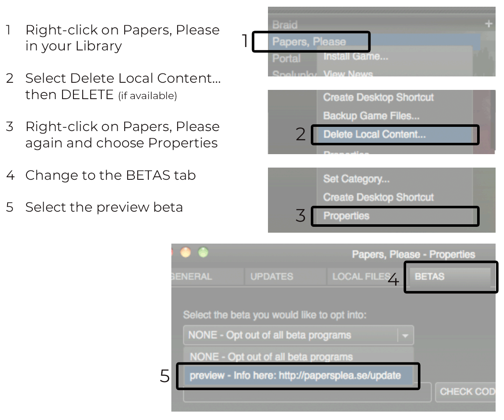Pick the preview beta option in list
Image resolution: width=504 pixels, height=420 pixels.
point(295,375)
